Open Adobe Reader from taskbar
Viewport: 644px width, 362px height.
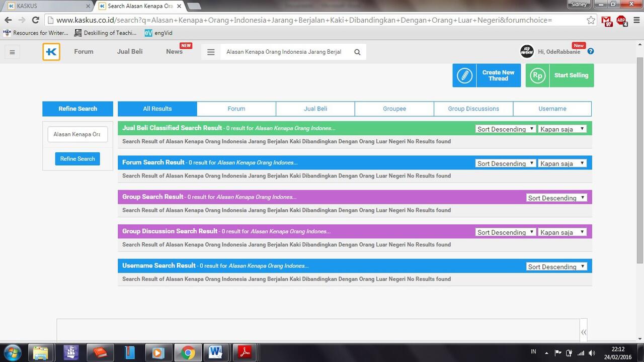[245, 352]
